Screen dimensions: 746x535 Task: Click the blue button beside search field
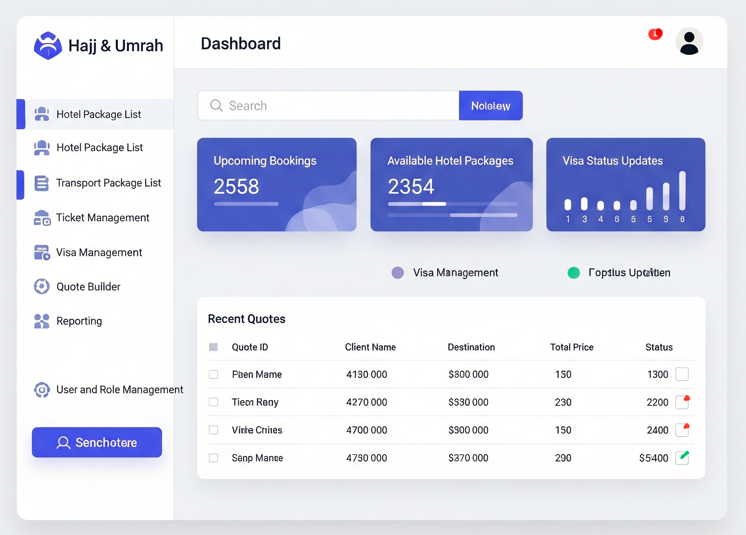click(x=490, y=106)
